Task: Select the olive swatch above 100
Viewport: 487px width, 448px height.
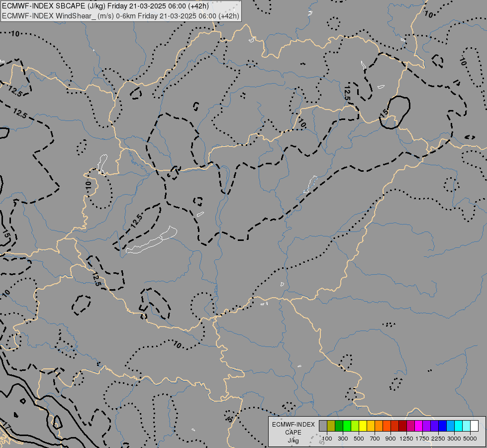Action: click(331, 426)
